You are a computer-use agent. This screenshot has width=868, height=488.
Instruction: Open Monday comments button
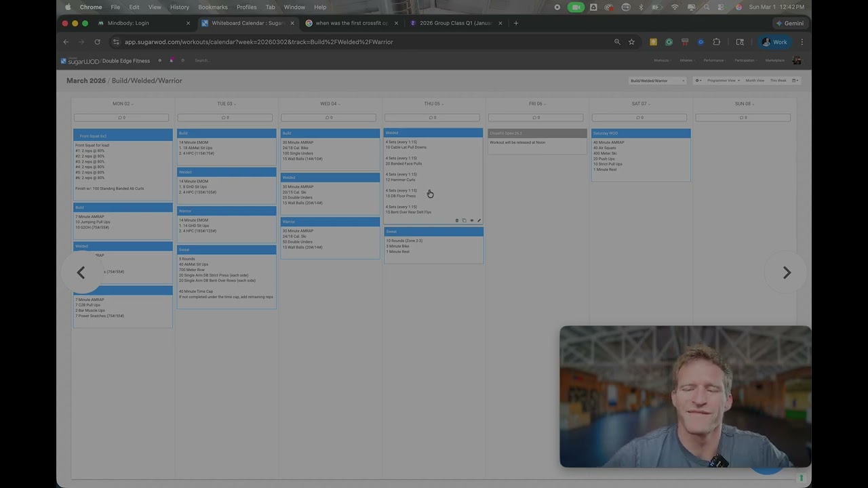(x=123, y=118)
